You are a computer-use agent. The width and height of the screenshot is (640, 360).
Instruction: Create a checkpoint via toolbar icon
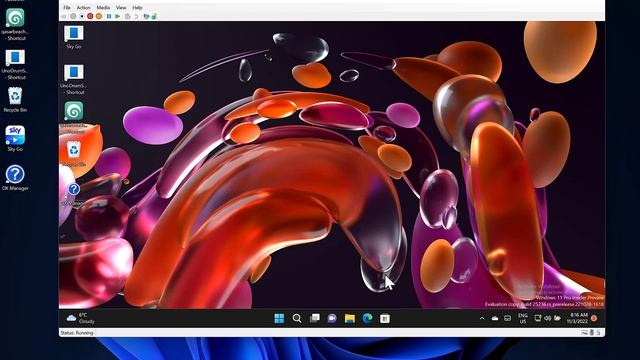[128, 16]
